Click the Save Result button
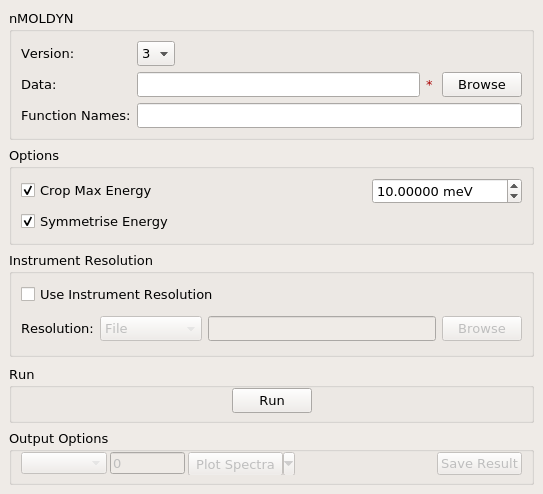 click(479, 464)
